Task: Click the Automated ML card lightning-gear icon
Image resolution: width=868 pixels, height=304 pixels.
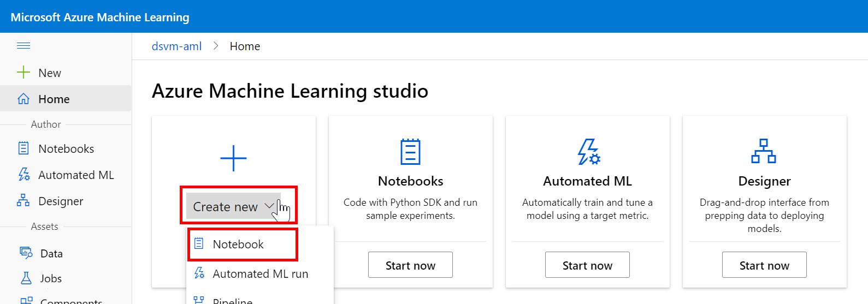Action: coord(589,152)
